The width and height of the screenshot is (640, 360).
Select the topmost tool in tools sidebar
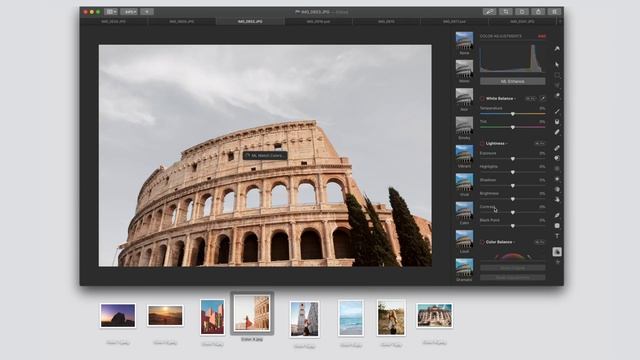click(x=557, y=49)
